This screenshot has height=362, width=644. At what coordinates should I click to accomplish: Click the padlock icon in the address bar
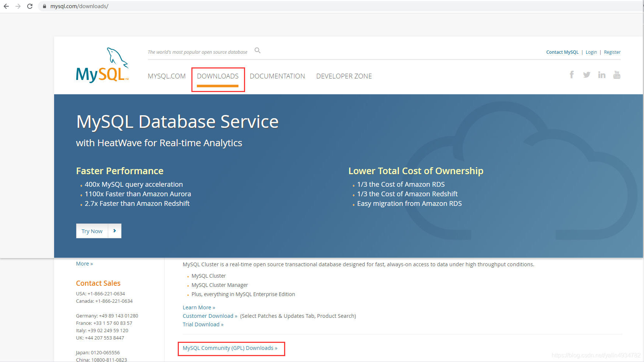tap(44, 6)
